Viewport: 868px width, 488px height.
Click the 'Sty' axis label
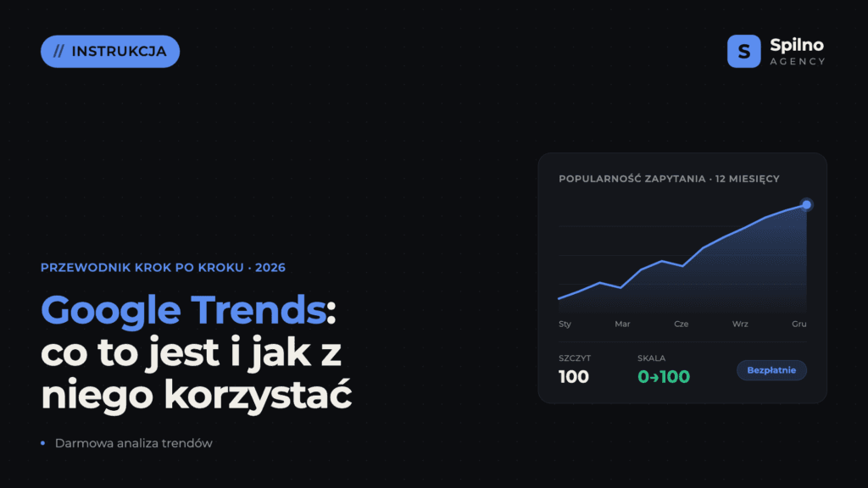click(x=565, y=324)
